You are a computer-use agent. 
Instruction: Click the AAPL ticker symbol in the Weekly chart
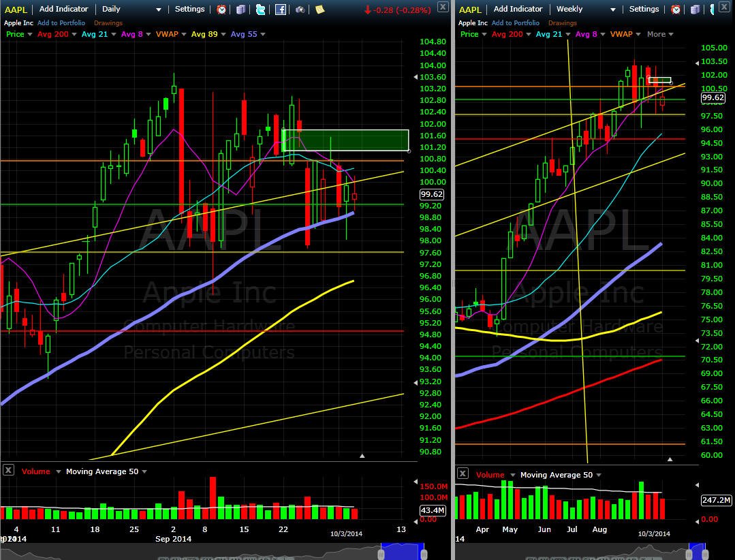tap(470, 10)
